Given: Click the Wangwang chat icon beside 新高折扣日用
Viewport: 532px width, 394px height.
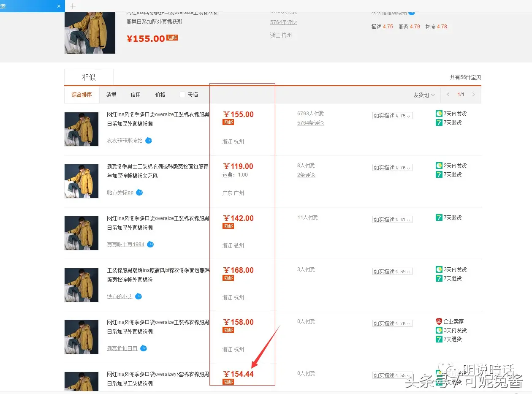Looking at the screenshot, I should [144, 348].
